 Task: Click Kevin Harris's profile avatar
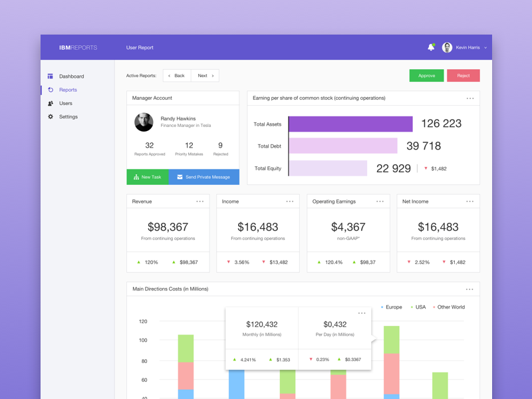[x=446, y=47]
